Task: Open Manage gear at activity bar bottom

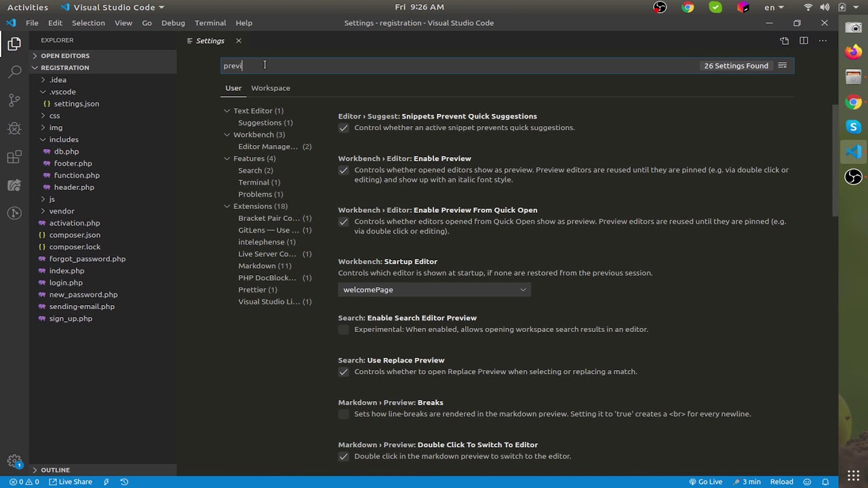Action: click(14, 462)
